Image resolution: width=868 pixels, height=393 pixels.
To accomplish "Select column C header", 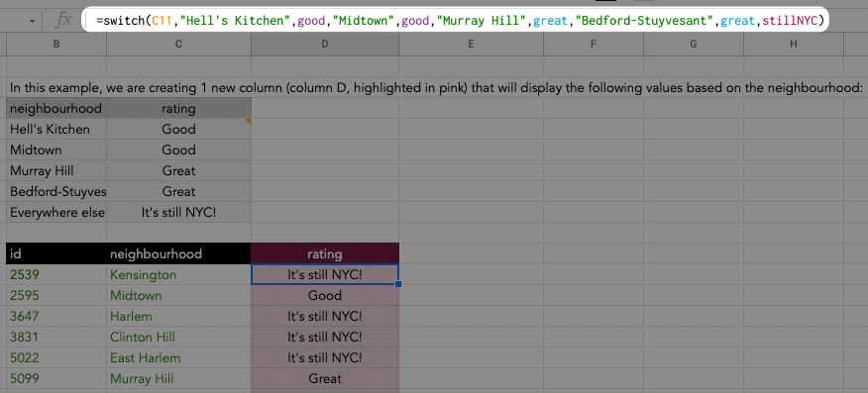I will tap(178, 45).
